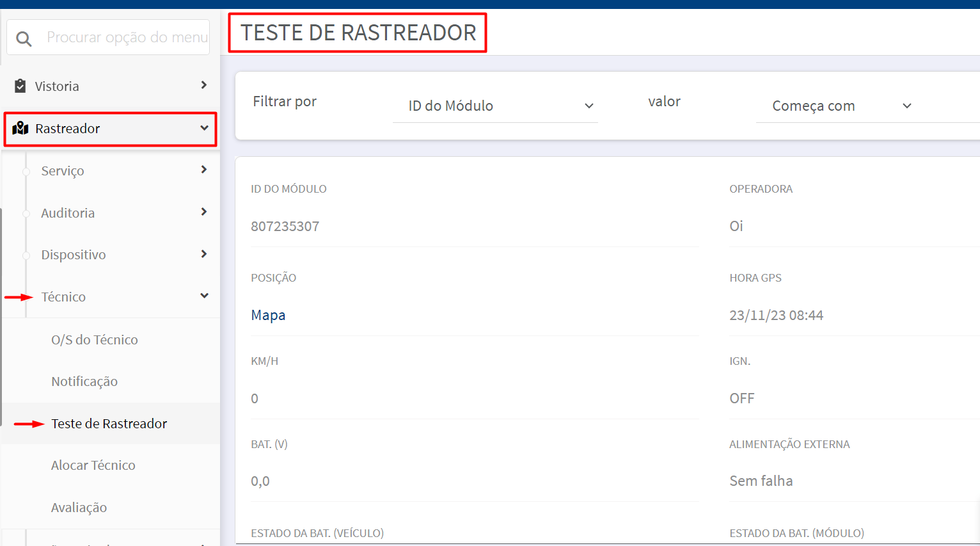This screenshot has height=546, width=980.
Task: Expand Vistoria submenu chevron
Action: click(204, 85)
